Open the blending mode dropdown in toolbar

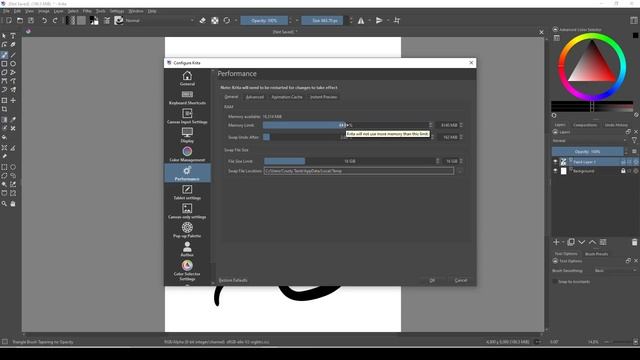pyautogui.click(x=159, y=20)
